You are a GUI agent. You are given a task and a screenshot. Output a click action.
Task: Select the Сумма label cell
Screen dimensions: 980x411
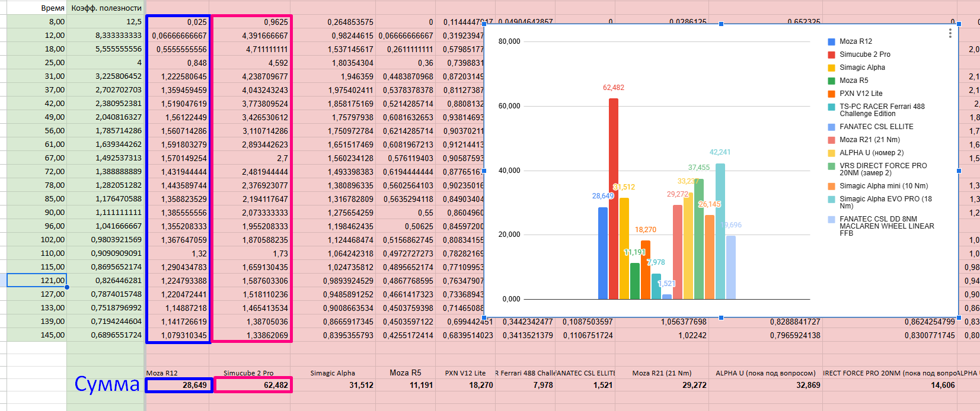[x=106, y=384]
